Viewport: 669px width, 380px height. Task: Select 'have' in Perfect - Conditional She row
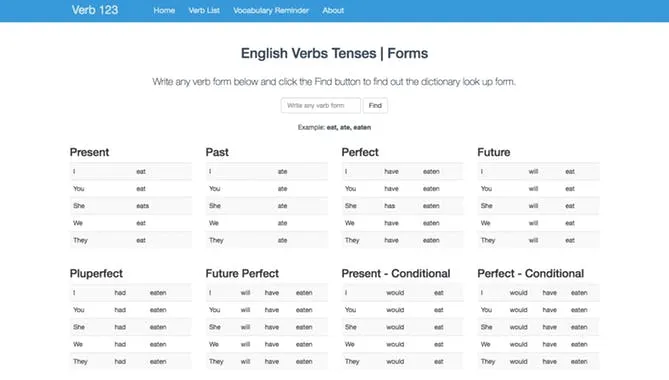[550, 327]
